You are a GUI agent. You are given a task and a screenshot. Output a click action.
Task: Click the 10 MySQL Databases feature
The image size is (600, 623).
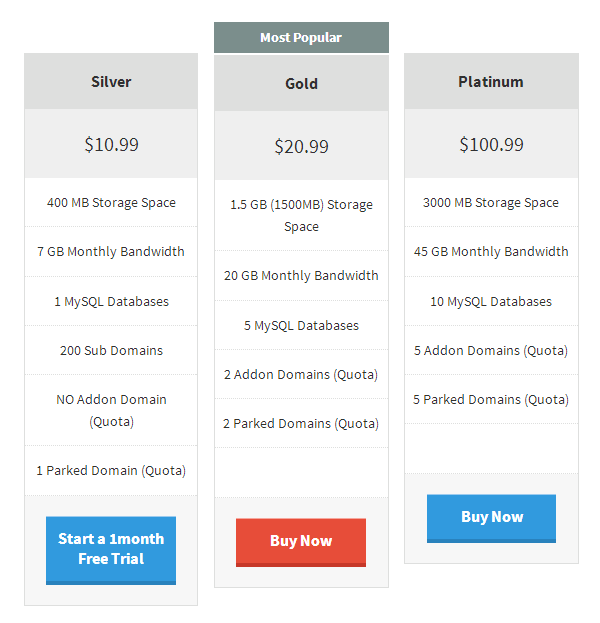tap(491, 302)
